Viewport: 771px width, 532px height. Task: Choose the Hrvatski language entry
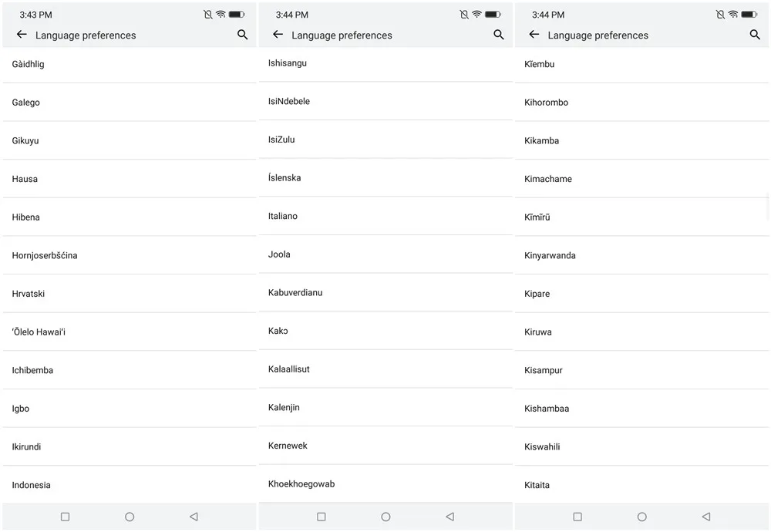tap(130, 294)
